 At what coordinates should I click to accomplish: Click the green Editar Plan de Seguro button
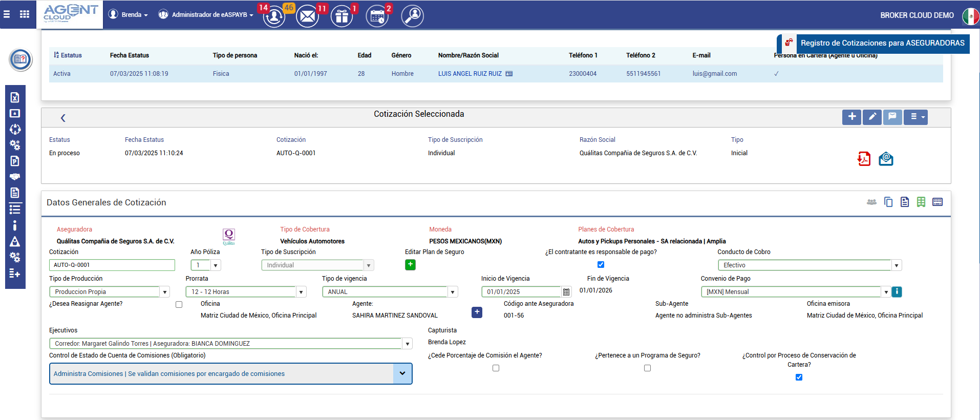click(410, 265)
